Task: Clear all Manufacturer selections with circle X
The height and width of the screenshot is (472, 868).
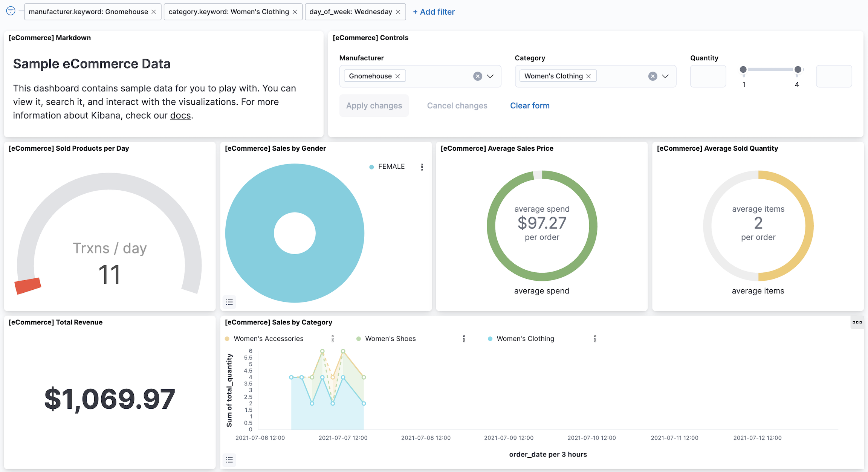Action: click(478, 76)
